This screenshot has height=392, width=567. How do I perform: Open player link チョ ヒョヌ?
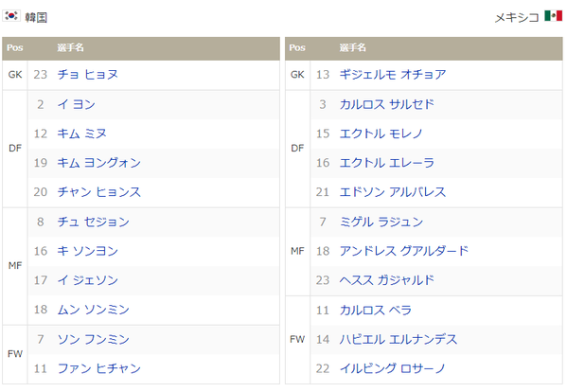[87, 75]
